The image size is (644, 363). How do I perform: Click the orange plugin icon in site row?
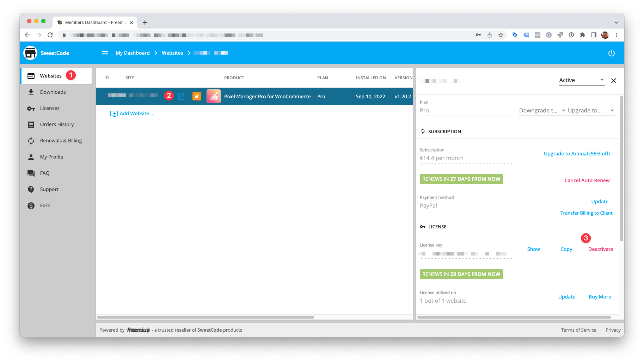click(x=197, y=96)
